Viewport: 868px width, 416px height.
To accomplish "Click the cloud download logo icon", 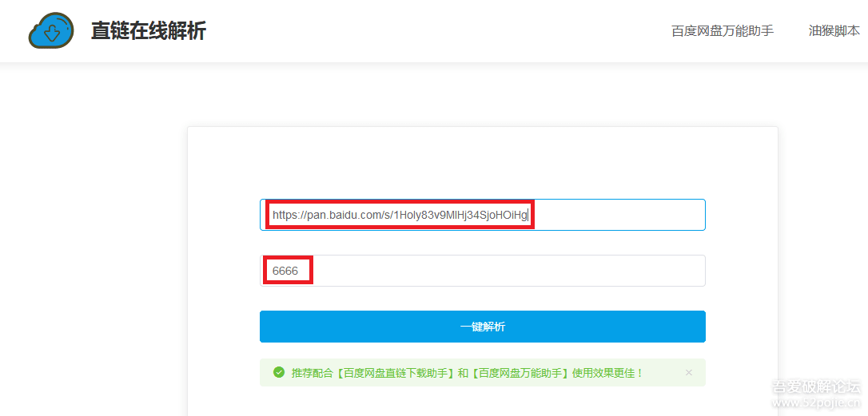I will 51,31.
